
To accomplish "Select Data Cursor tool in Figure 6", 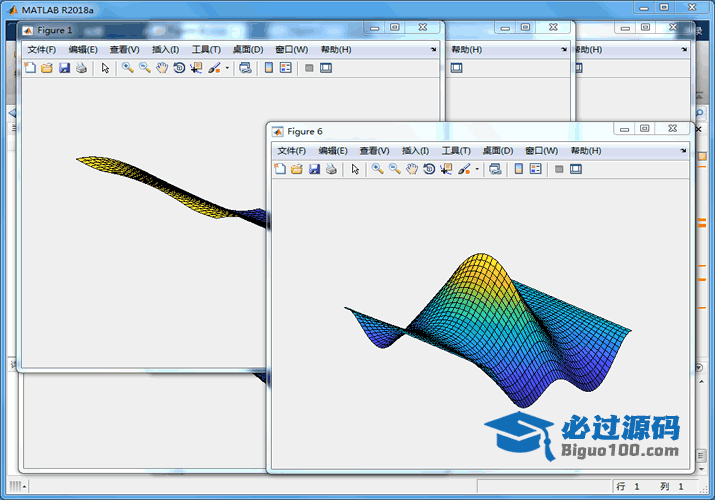I will (x=446, y=169).
